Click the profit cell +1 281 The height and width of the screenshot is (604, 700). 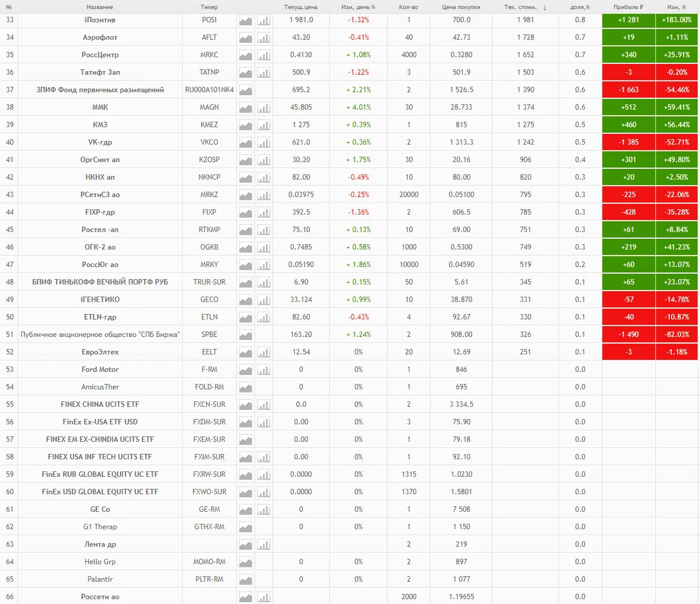pyautogui.click(x=629, y=20)
